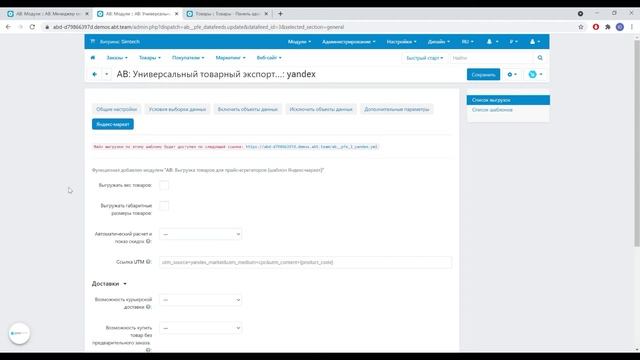Image resolution: width=640 pixels, height=360 pixels.
Task: Focus the Найти search field
Action: (492, 58)
